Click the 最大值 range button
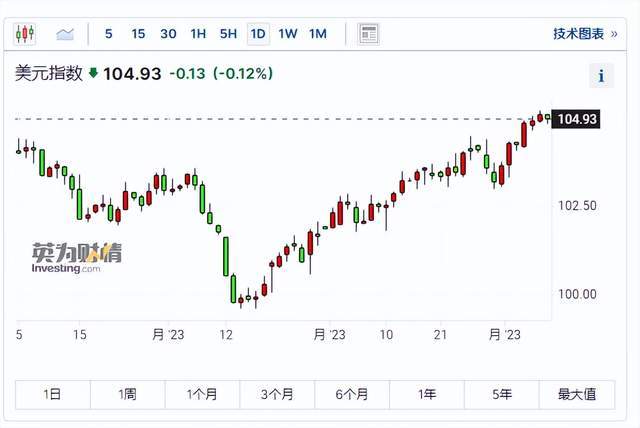The height and width of the screenshot is (428, 640). (577, 394)
